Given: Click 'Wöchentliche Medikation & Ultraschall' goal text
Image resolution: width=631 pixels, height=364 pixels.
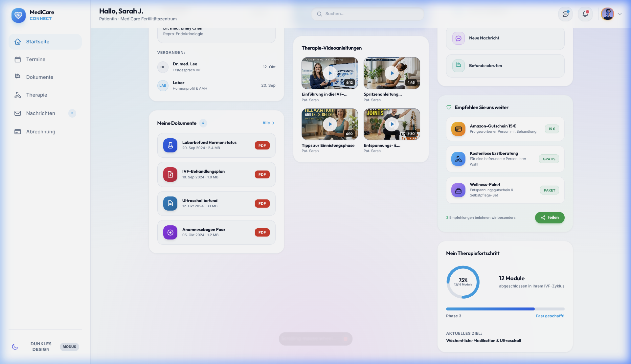Looking at the screenshot, I should coord(484,341).
